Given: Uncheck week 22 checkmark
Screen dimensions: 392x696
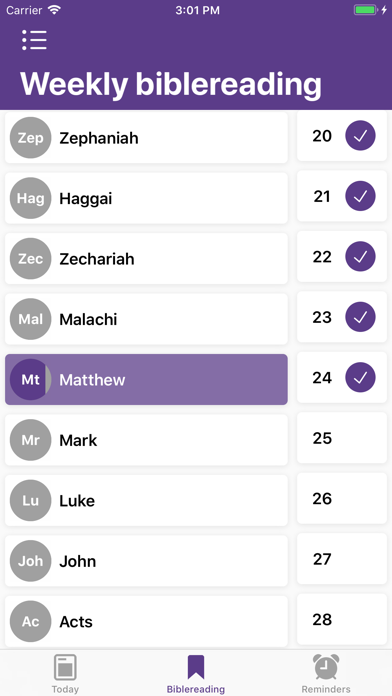Looking at the screenshot, I should point(360,257).
